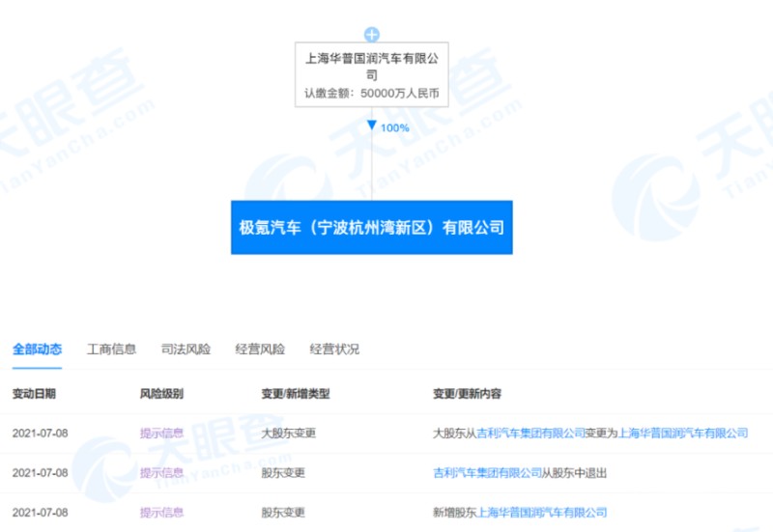
Task: Open the 经营风险 tab
Action: point(260,350)
